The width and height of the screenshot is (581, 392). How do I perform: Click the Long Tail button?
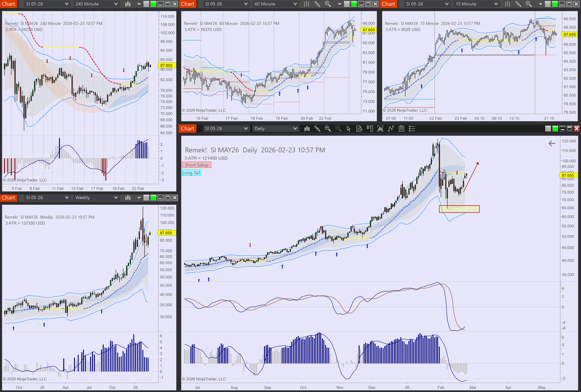click(191, 173)
